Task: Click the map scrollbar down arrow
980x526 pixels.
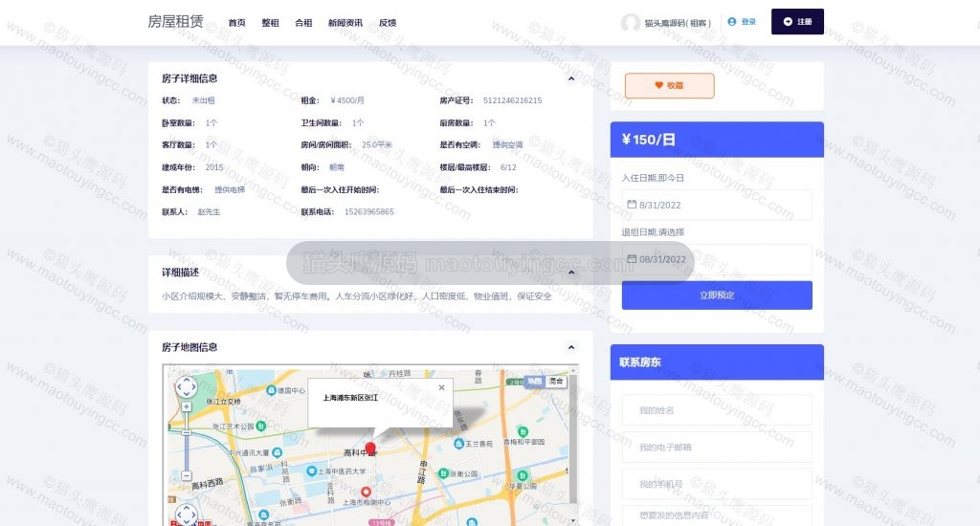Action: [x=573, y=519]
